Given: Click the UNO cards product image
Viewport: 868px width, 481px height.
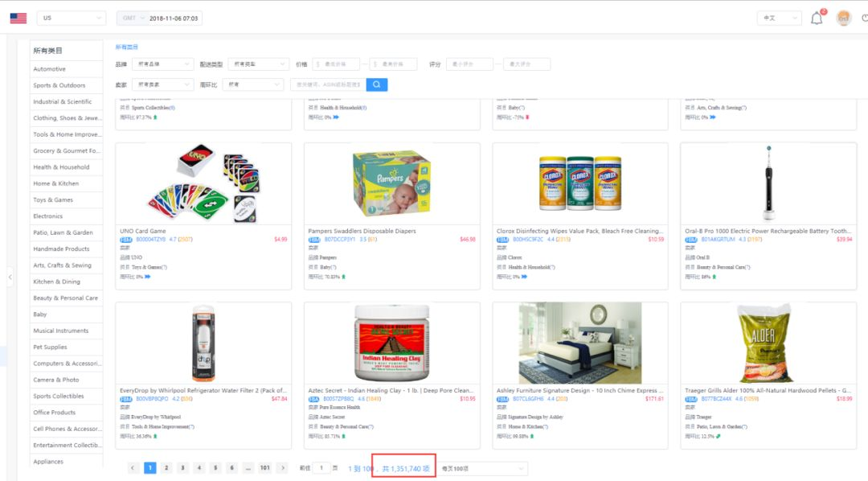Looking at the screenshot, I should [x=203, y=183].
